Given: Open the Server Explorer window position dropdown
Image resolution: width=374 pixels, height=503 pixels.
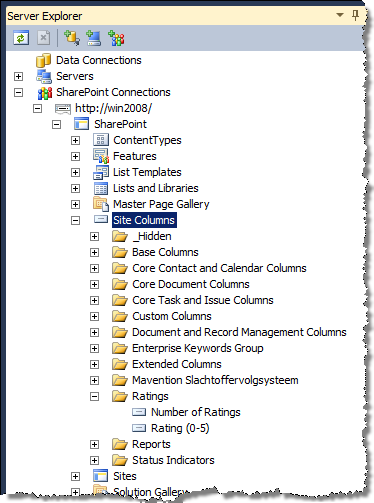Looking at the screenshot, I should click(x=340, y=15).
